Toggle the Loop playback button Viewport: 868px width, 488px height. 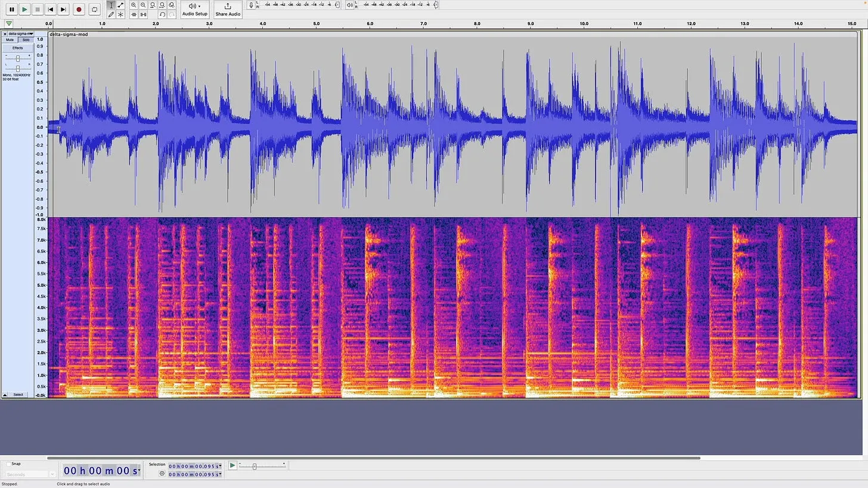coord(94,10)
